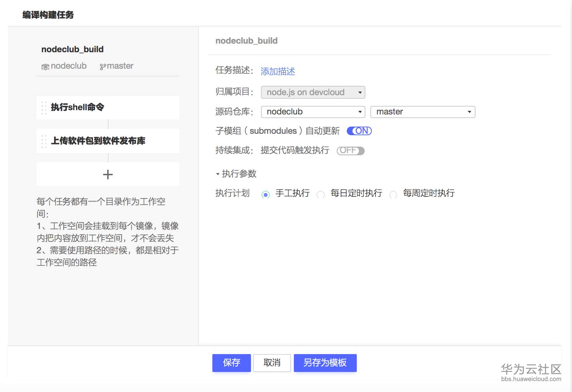Click the drag handle on 执行shell命令 step
Image resolution: width=572 pixels, height=392 pixels.
click(44, 107)
